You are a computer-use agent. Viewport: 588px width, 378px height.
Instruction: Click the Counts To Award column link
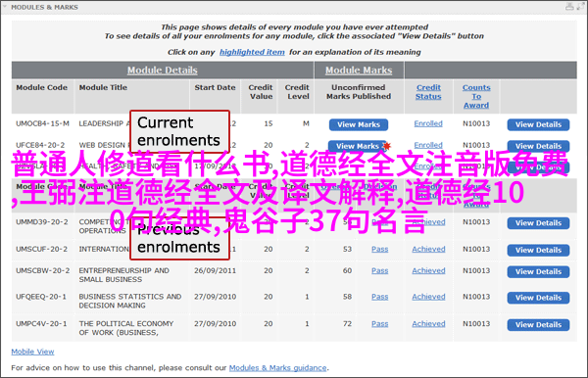tap(476, 96)
